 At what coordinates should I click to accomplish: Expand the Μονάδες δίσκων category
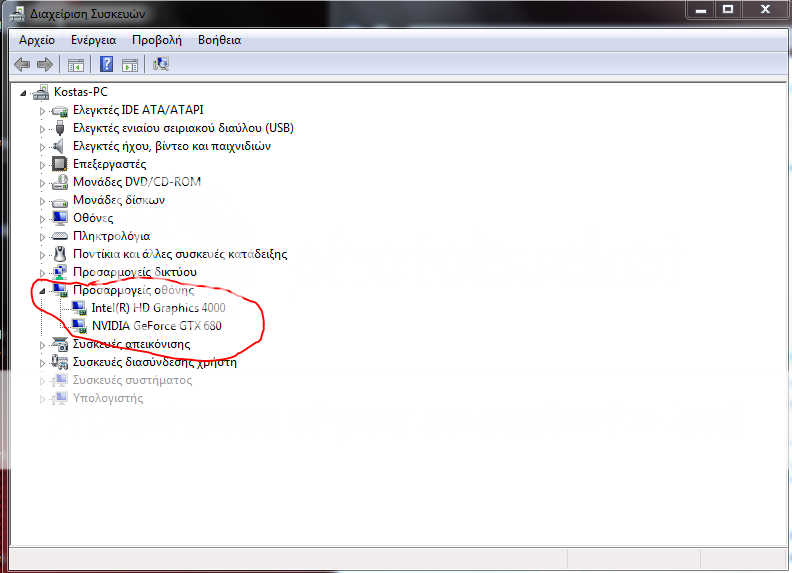tap(43, 200)
